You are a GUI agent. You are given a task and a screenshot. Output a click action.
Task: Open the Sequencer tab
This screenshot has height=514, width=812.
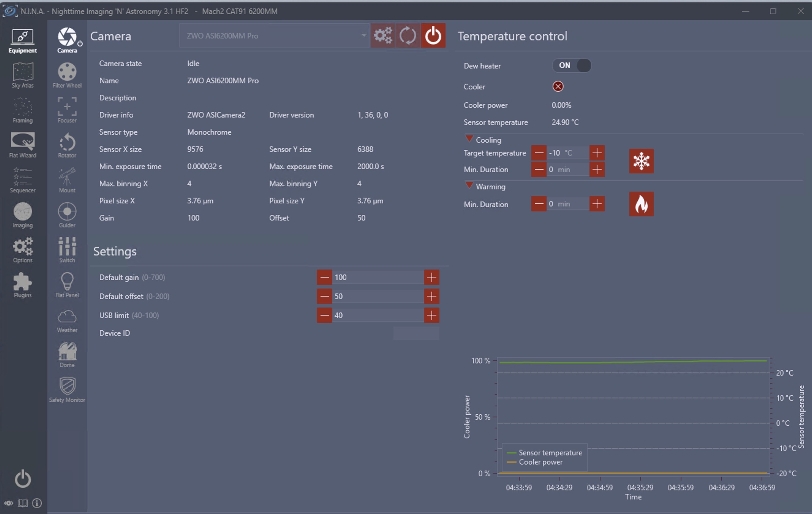(23, 180)
